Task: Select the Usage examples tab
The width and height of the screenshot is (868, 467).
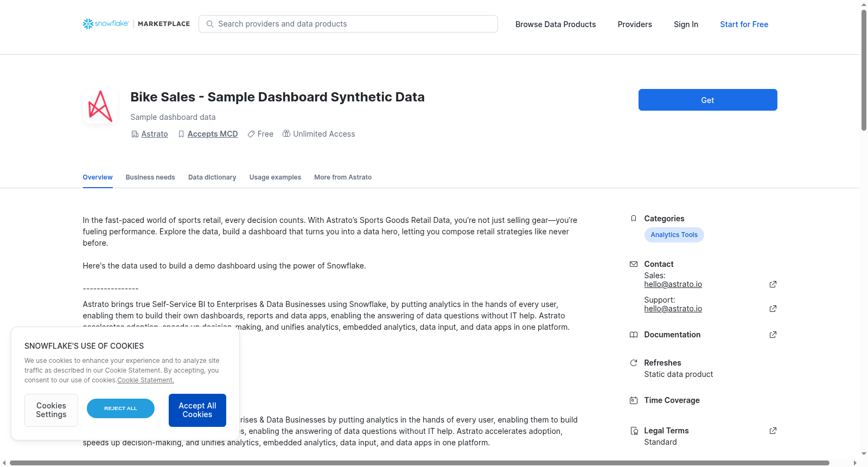Action: (x=275, y=177)
